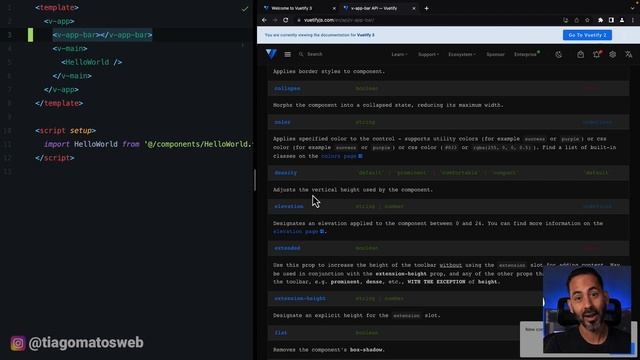Open the browser profile avatar icon
This screenshot has height=360, width=640.
pyautogui.click(x=622, y=20)
